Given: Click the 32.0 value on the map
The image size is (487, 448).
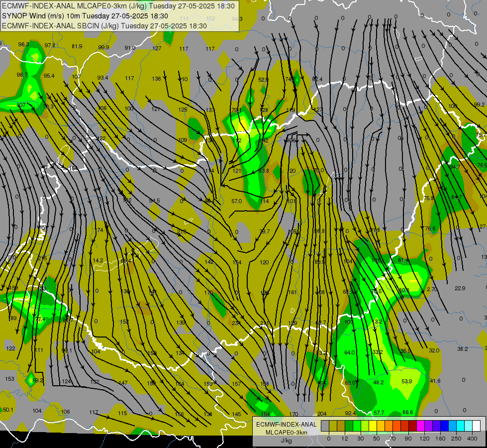Looking at the screenshot, I should point(434,350).
